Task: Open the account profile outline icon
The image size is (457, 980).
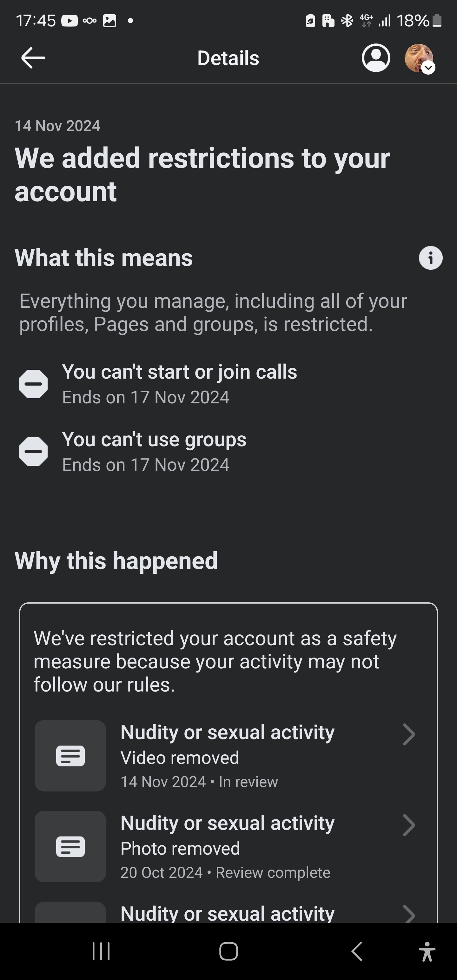Action: click(375, 58)
